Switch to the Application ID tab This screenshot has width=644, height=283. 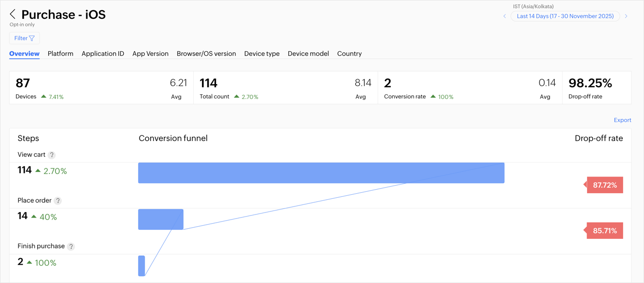click(103, 54)
